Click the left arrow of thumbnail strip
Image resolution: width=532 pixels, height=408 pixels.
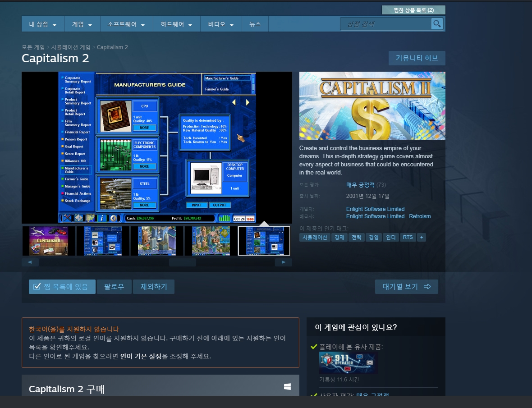point(30,262)
